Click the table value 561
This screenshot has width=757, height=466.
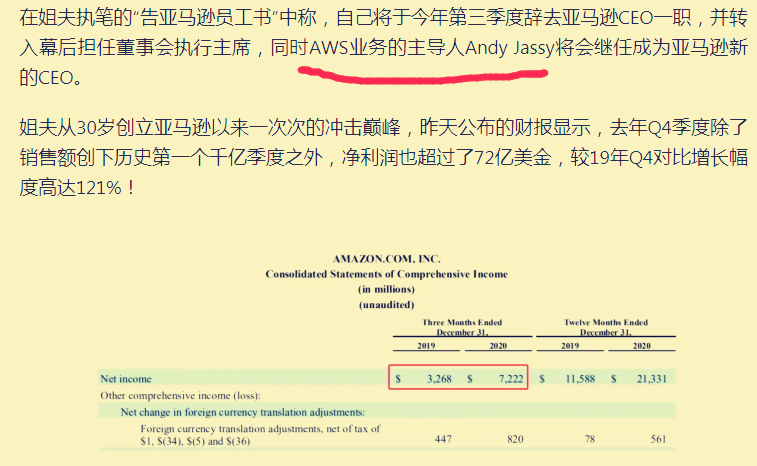[x=658, y=439]
